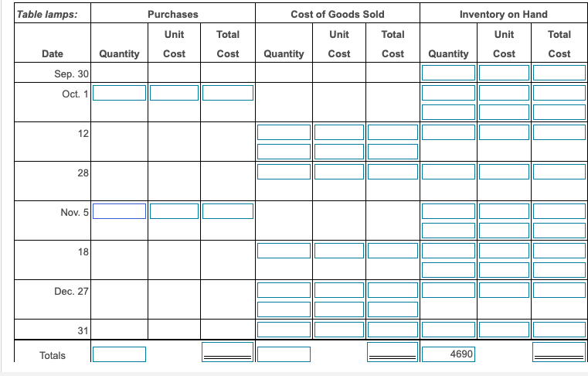
Task: Focus the Oct. 28 Inventory on Hand Unit Cost field
Action: [504, 172]
